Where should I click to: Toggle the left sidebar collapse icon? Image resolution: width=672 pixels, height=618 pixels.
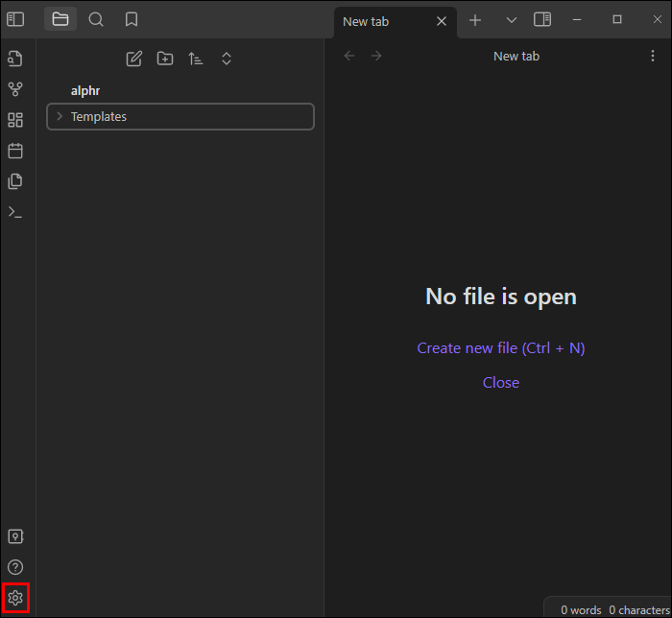(15, 19)
